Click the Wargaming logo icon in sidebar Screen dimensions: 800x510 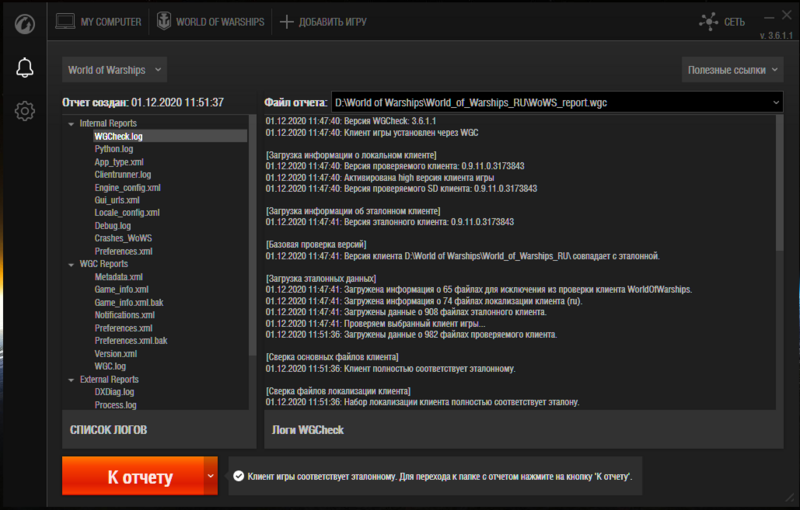pos(24,23)
